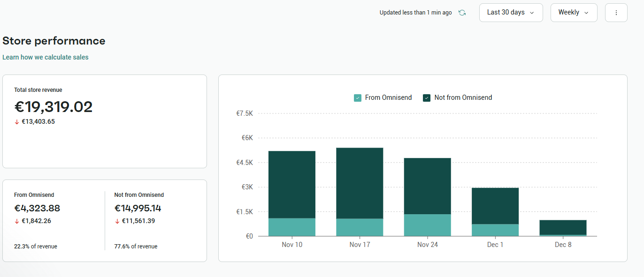Click the €19,319.02 total store revenue figure

(x=54, y=107)
